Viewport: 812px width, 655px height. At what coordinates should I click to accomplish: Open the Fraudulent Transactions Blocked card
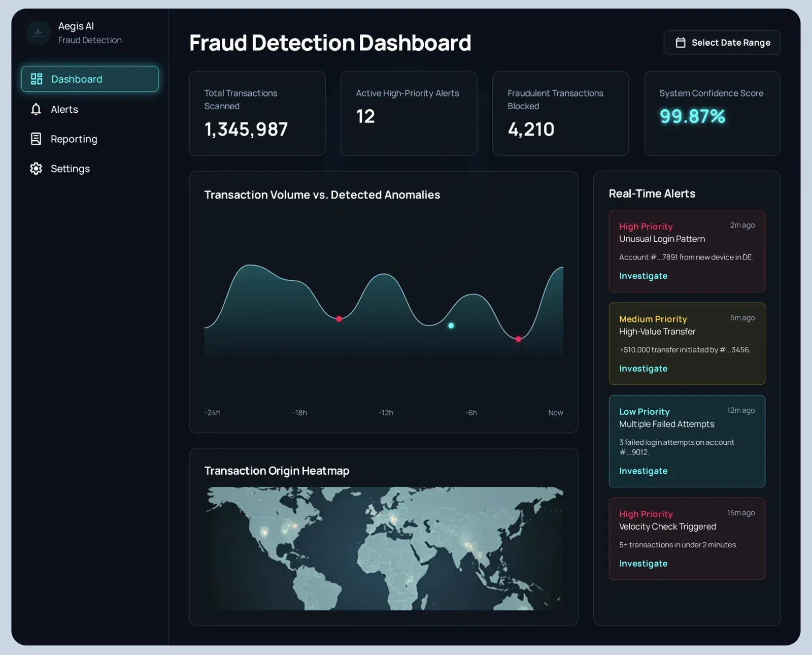(561, 113)
